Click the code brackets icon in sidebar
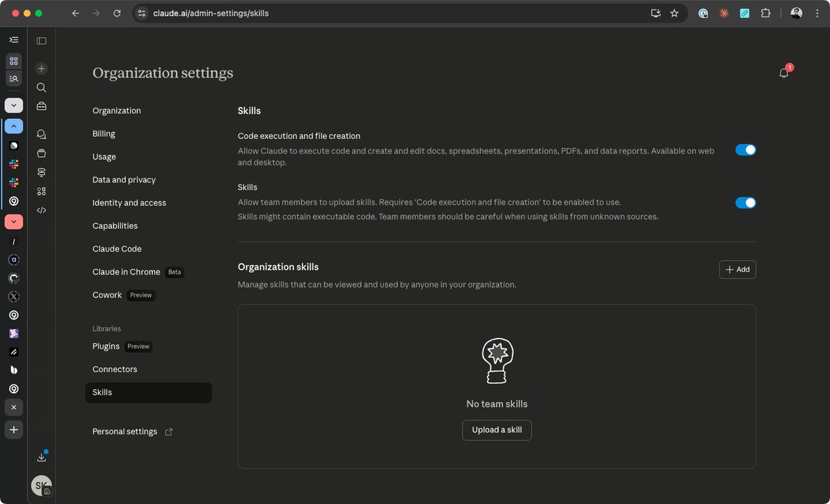 point(41,210)
